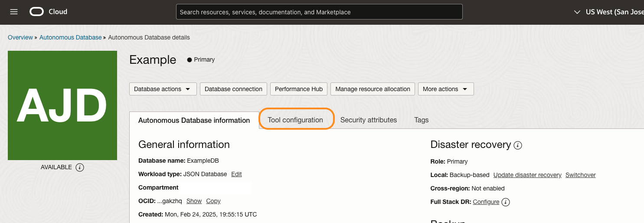Click Database connection button
The width and height of the screenshot is (644, 223).
click(x=233, y=89)
